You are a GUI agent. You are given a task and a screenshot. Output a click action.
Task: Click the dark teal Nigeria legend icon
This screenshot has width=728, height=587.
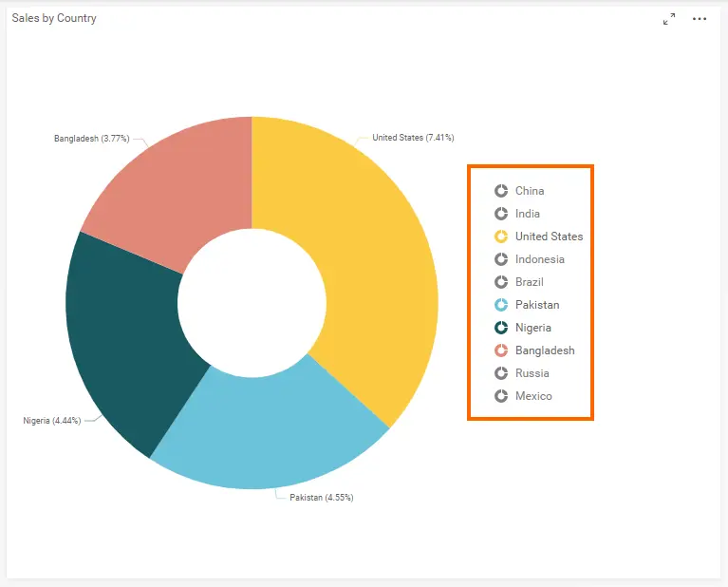(501, 328)
